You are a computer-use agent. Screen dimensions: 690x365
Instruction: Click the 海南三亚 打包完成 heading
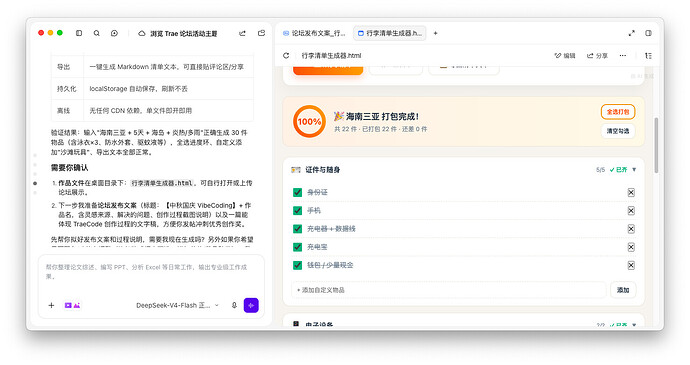pyautogui.click(x=376, y=116)
